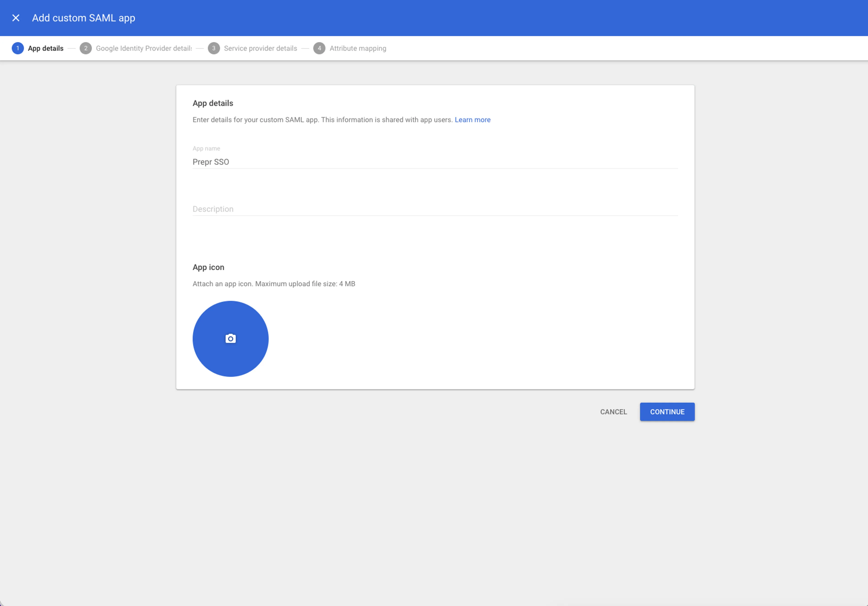Click the Cancel button

click(613, 412)
